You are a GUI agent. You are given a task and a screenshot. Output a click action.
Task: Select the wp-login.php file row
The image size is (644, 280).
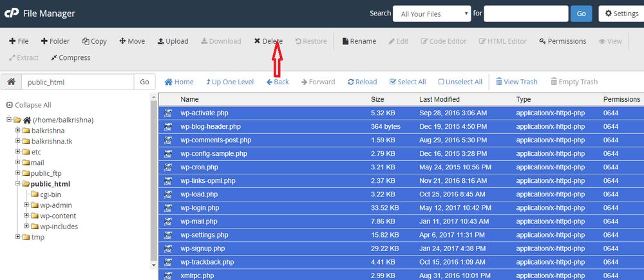tap(401, 208)
